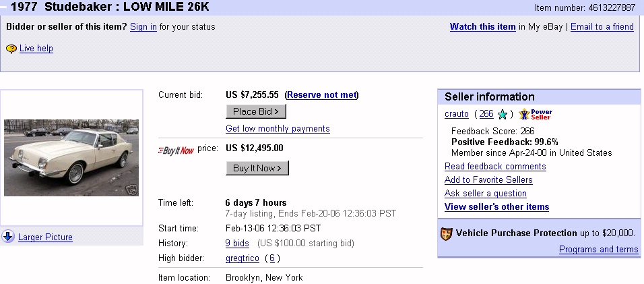644x284 pixels.
Task: Open Email to a friend link
Action: tap(602, 27)
